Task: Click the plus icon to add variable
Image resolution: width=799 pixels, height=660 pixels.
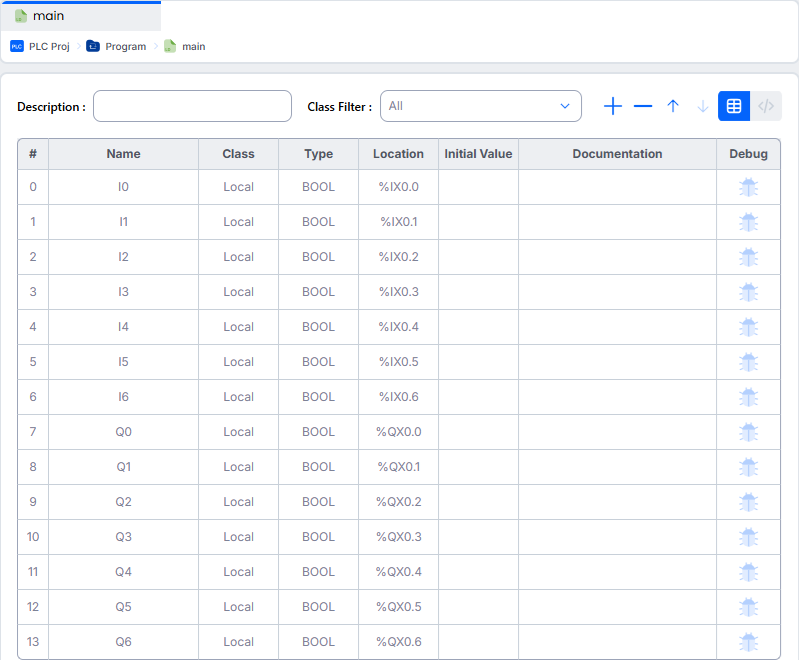Action: [613, 106]
